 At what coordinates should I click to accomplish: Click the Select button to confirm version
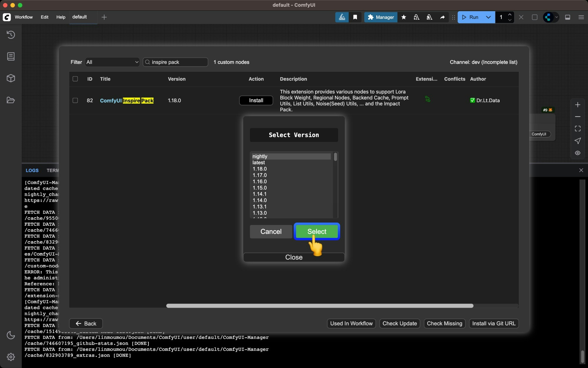pyautogui.click(x=317, y=232)
